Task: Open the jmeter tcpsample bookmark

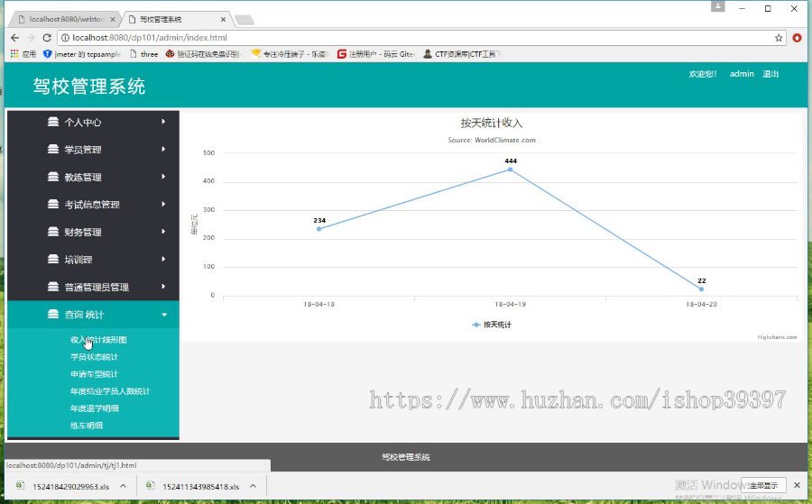Action: (x=82, y=54)
